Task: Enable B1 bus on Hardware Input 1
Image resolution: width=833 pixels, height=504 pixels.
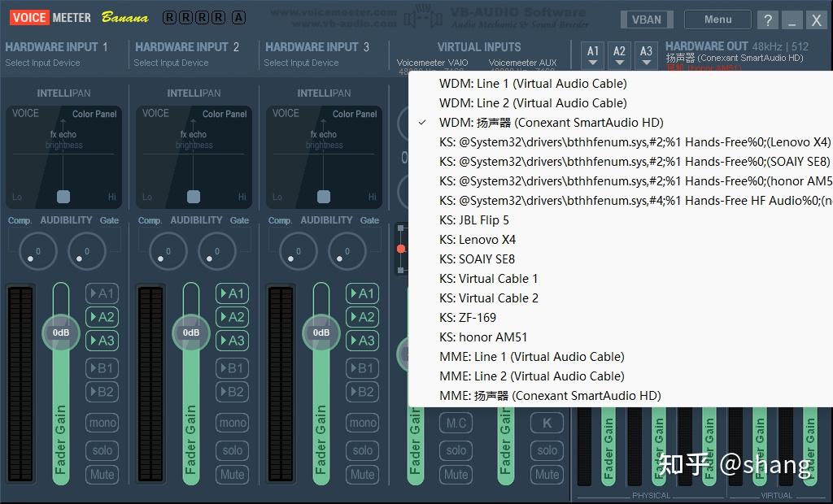Action: (102, 368)
